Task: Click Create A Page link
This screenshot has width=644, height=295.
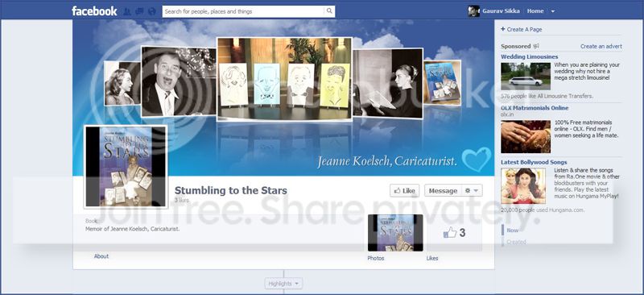Action: (x=521, y=29)
